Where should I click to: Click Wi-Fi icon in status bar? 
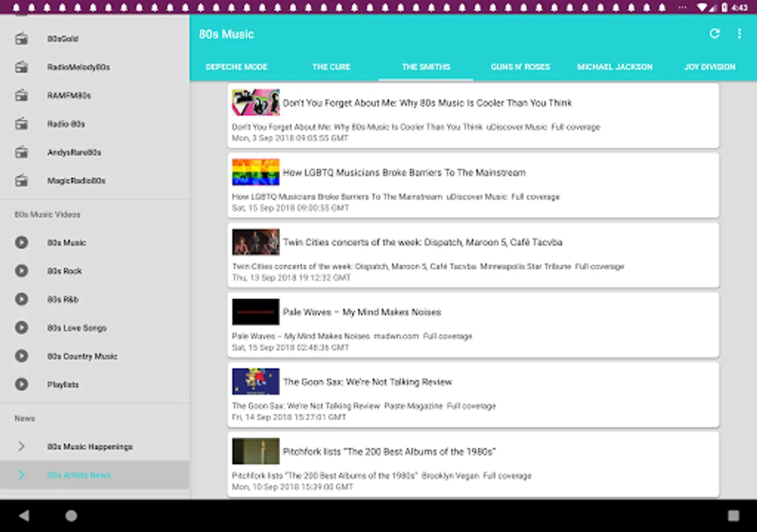(703, 8)
